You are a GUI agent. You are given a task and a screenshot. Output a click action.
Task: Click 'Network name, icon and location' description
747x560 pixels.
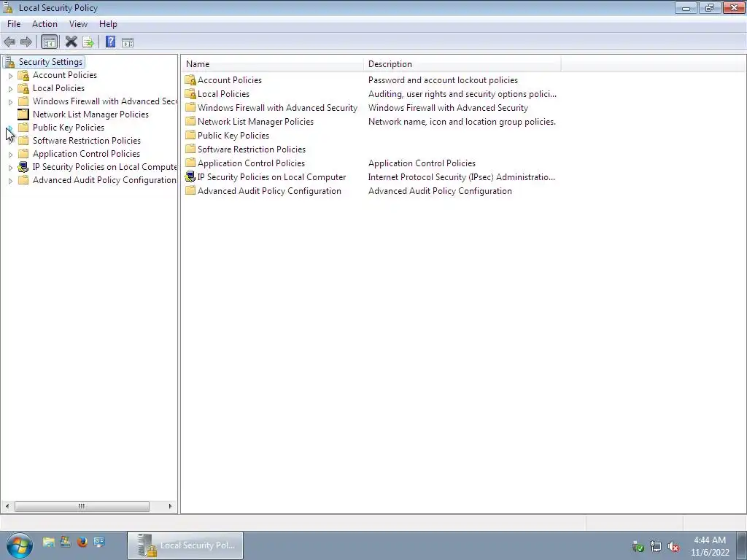tap(462, 122)
